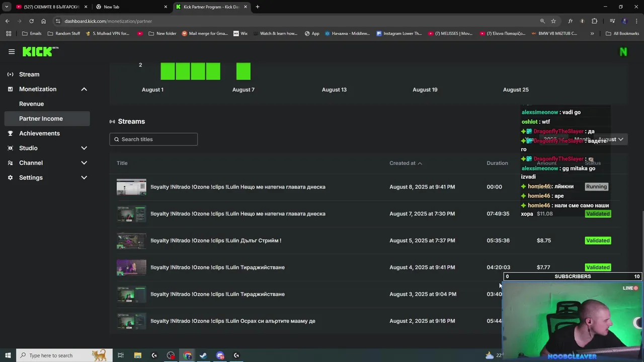644x362 pixels.
Task: Click the Running status badge
Action: click(596, 187)
